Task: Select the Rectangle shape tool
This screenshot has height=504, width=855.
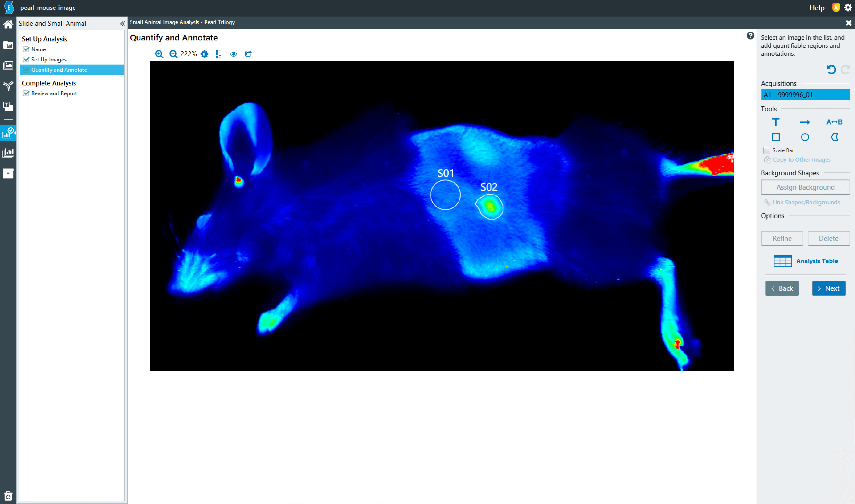Action: [x=775, y=137]
